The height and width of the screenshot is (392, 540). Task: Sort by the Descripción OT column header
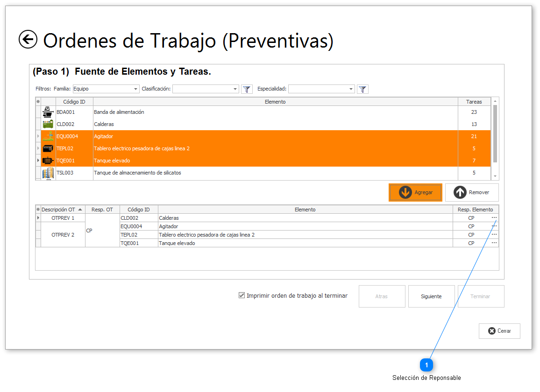coord(61,210)
